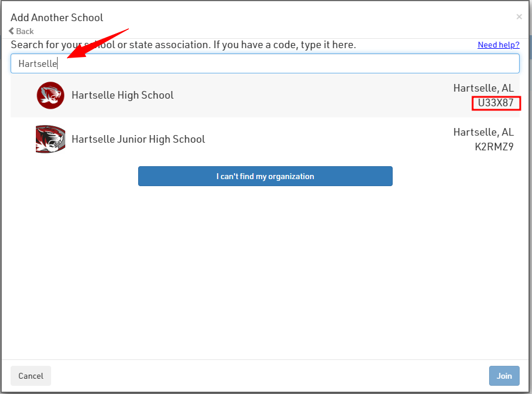Click the Hartselle Junior High School logo
Viewport: 532px width, 394px height.
[50, 139]
